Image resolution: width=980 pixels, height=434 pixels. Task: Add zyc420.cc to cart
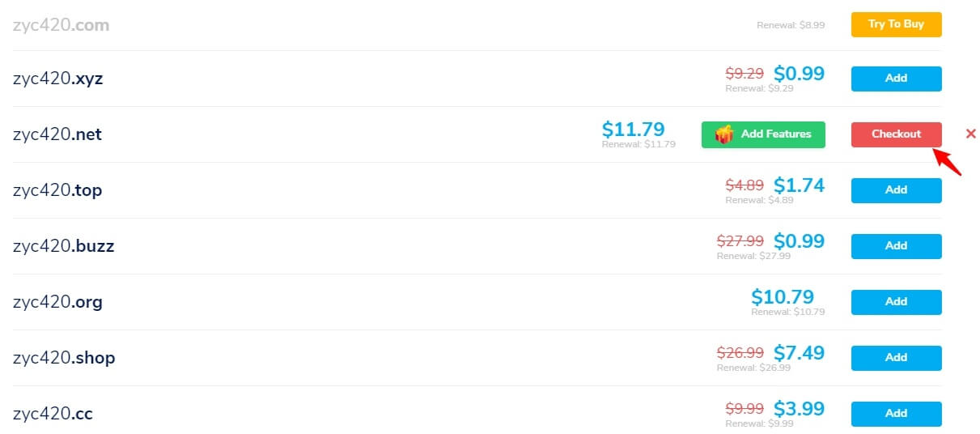pyautogui.click(x=896, y=414)
